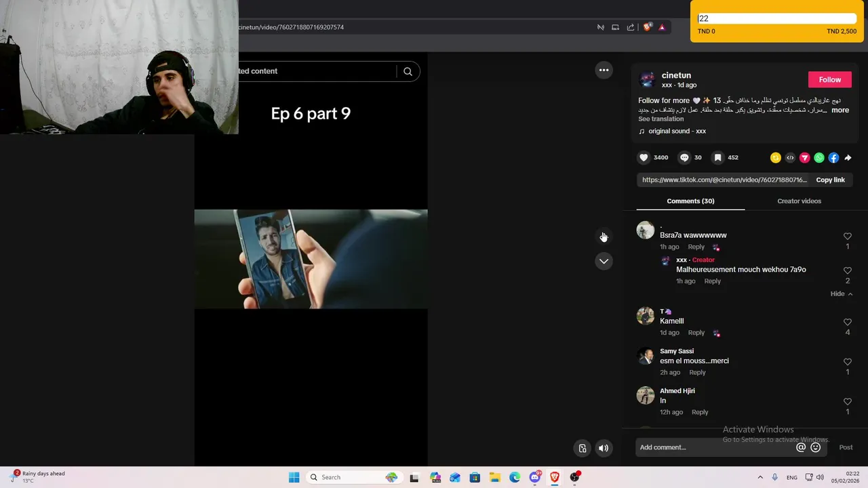Open more share options arrow
868x488 pixels.
848,158
